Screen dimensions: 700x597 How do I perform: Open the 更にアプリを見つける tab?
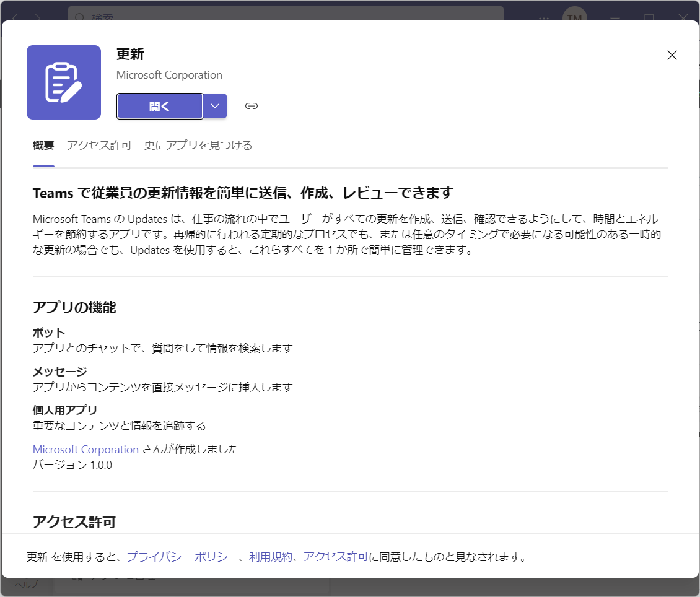[x=198, y=146]
